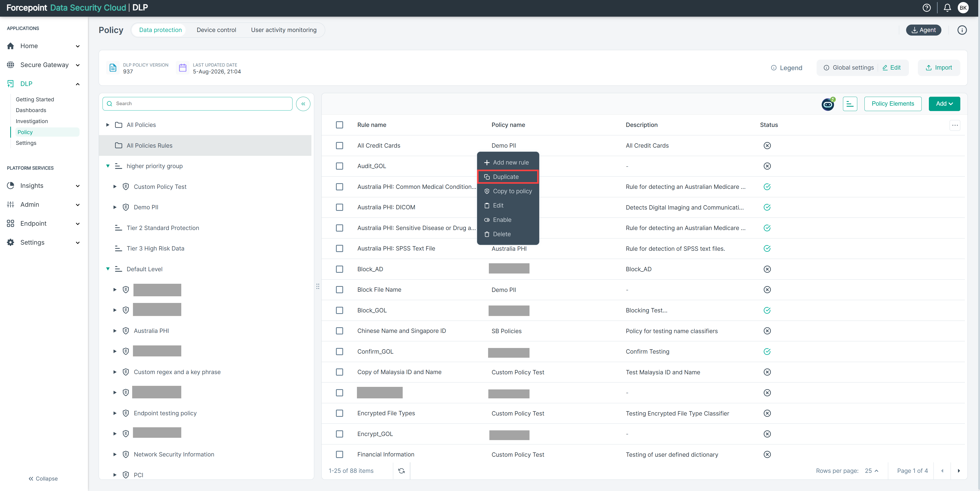This screenshot has width=980, height=491.
Task: Expand the Demo PII policy tree node
Action: [115, 208]
